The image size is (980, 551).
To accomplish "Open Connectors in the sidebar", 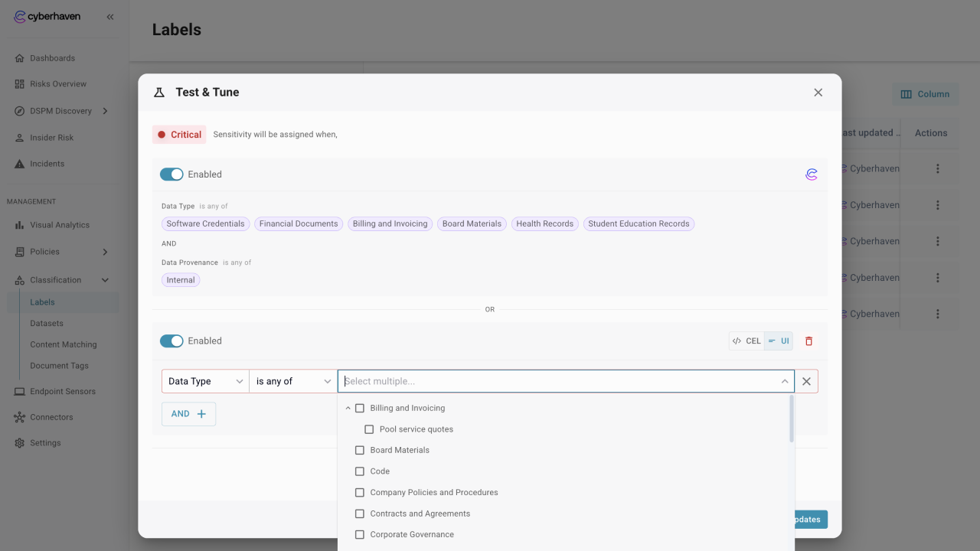I will click(x=51, y=417).
